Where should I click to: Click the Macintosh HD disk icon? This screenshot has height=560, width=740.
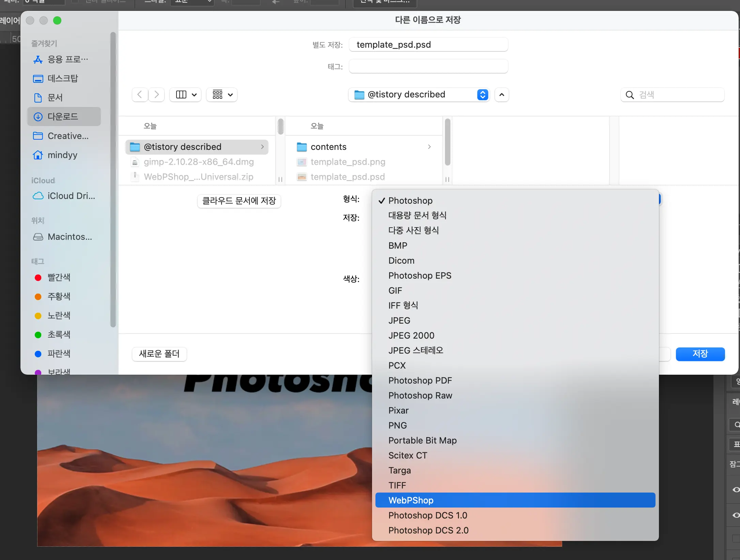click(x=38, y=237)
